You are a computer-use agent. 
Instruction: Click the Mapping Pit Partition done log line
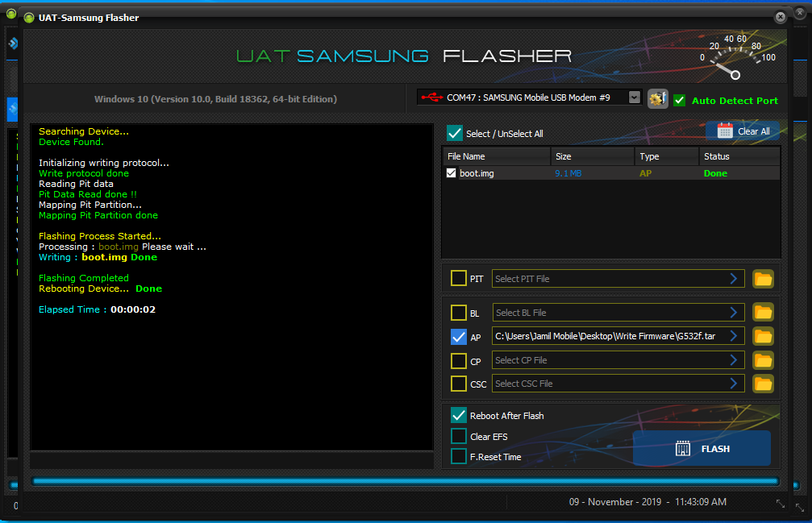98,215
